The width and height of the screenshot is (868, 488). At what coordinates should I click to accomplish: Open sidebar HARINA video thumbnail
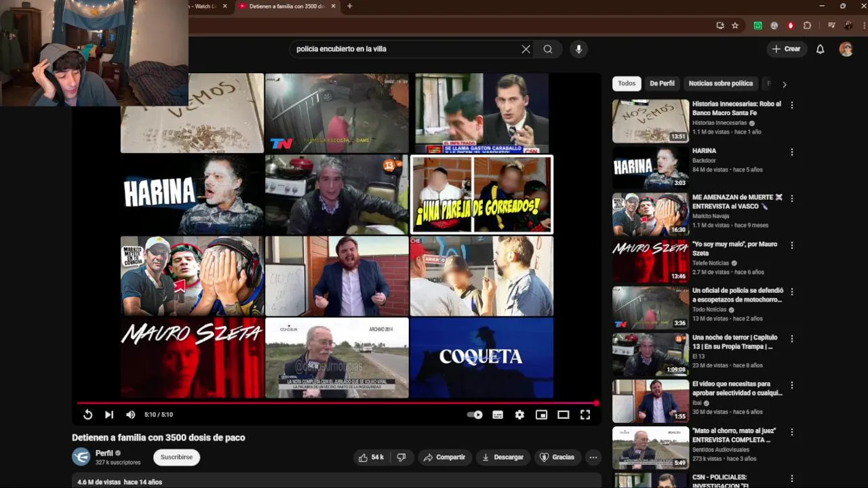(x=650, y=168)
